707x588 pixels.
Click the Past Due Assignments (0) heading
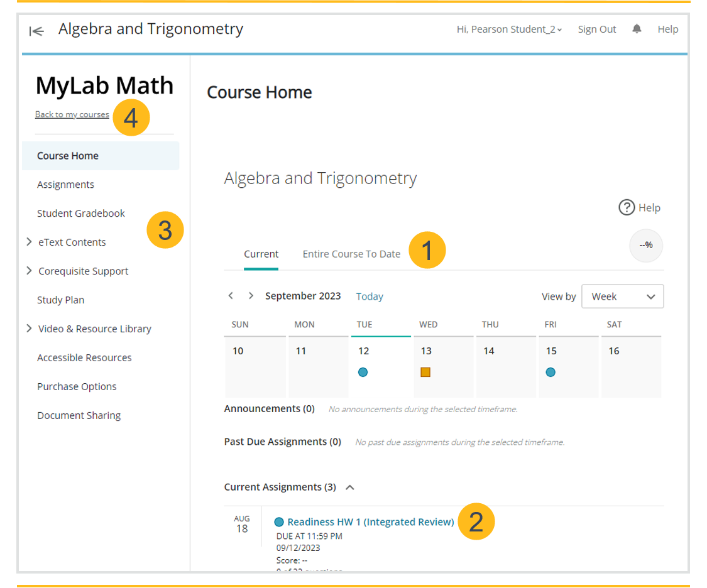[x=282, y=442]
